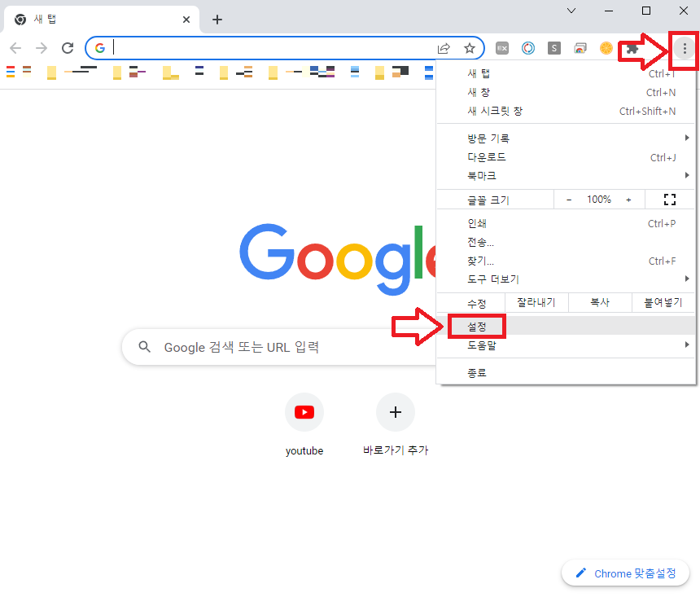Click 복사 in the edit row
Viewport: 700px width, 597px height.
tap(600, 302)
